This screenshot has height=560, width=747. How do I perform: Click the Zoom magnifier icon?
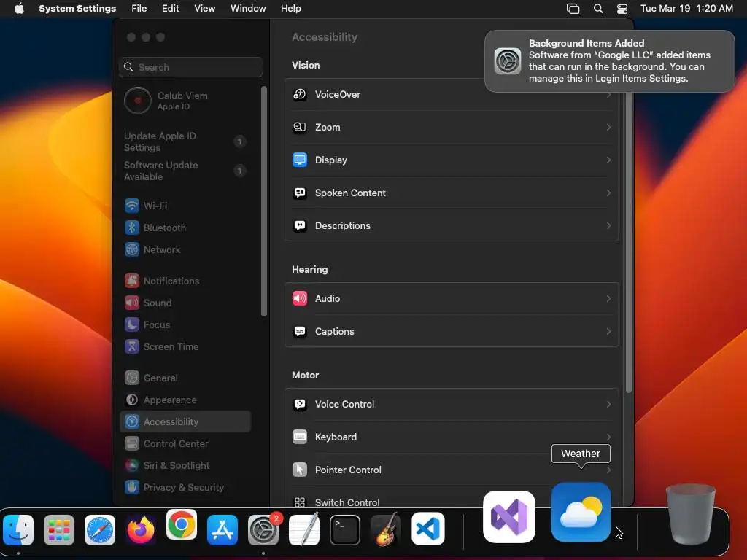click(x=299, y=127)
